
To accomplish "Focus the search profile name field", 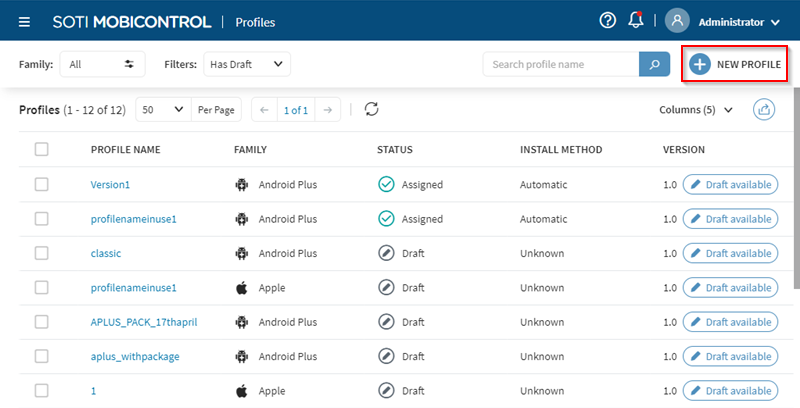I will click(x=560, y=64).
